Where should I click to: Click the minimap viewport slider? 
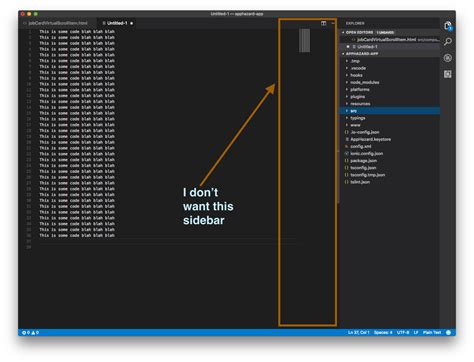(x=304, y=40)
